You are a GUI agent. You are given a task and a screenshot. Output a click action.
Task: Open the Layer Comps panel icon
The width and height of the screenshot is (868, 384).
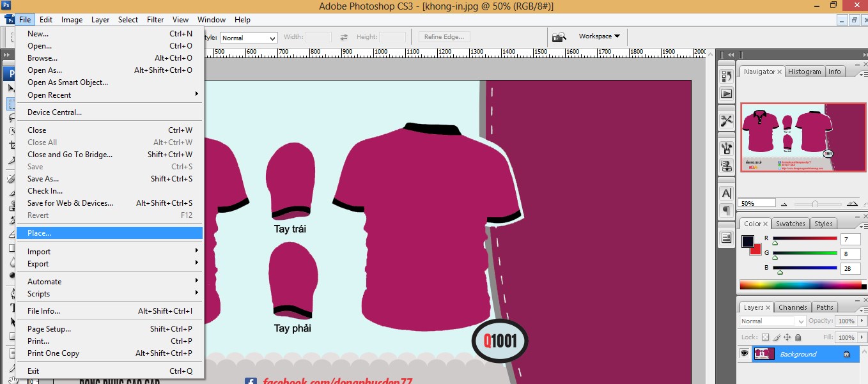pyautogui.click(x=726, y=238)
